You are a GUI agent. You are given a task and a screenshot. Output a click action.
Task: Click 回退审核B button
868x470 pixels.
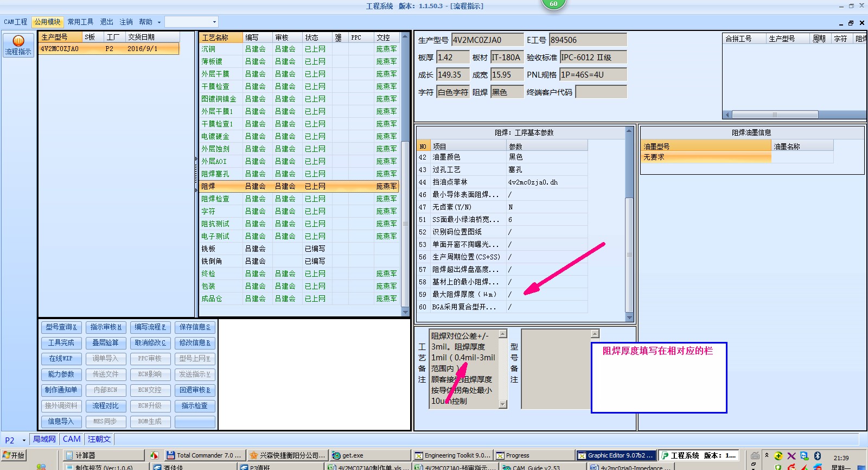(x=195, y=390)
